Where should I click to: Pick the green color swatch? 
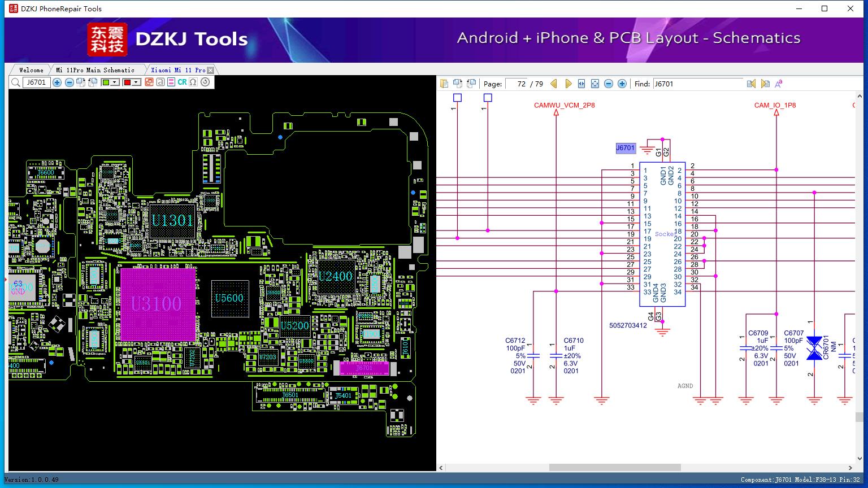coord(106,82)
